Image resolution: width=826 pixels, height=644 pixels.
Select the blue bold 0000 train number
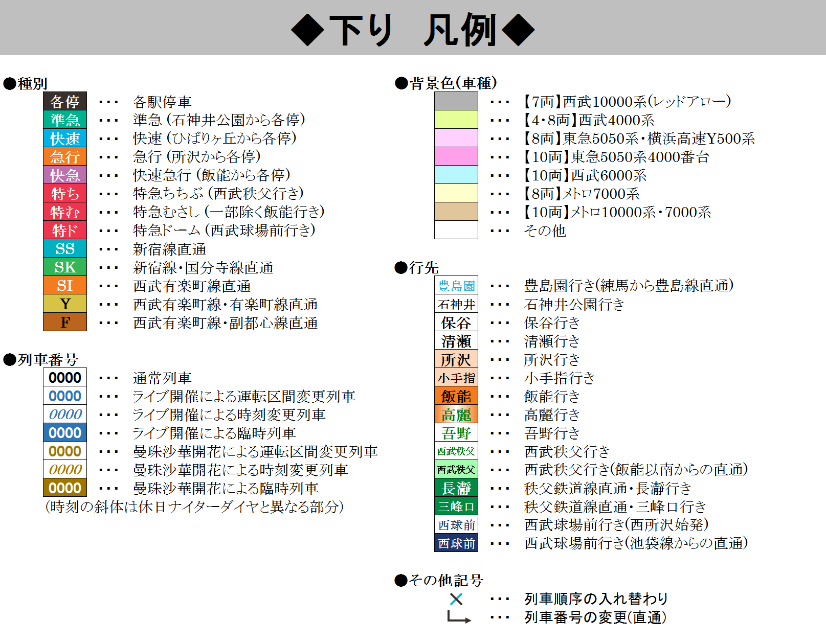click(65, 396)
